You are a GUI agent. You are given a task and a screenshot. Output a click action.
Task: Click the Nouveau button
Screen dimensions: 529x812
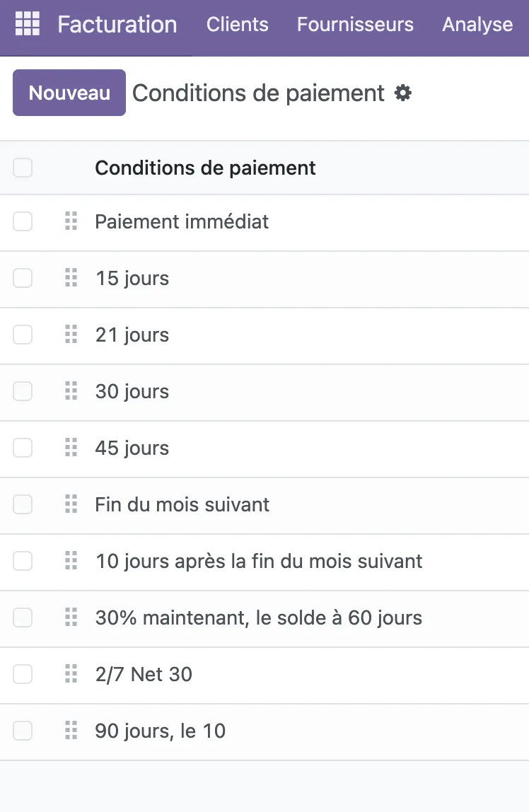(69, 93)
